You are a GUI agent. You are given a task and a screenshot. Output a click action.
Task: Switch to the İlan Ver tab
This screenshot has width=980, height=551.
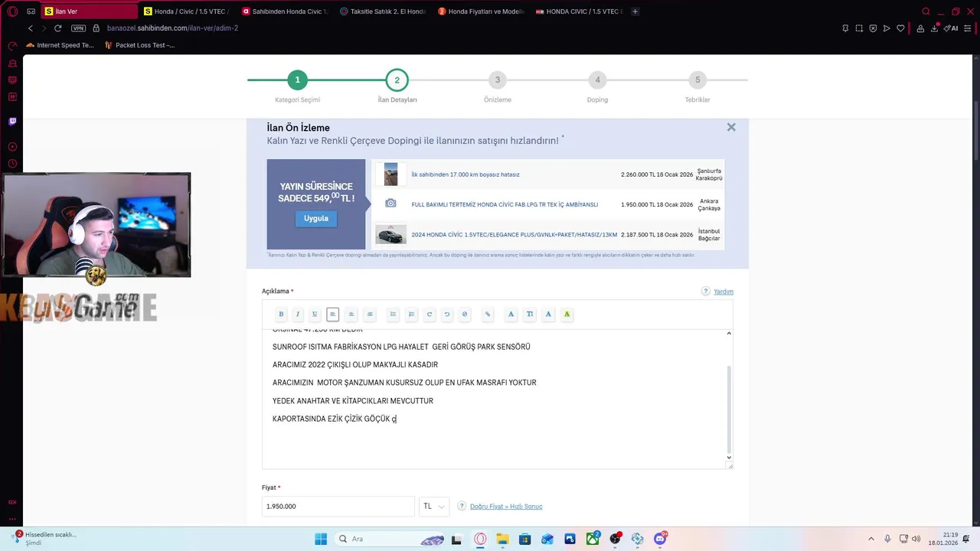(88, 11)
